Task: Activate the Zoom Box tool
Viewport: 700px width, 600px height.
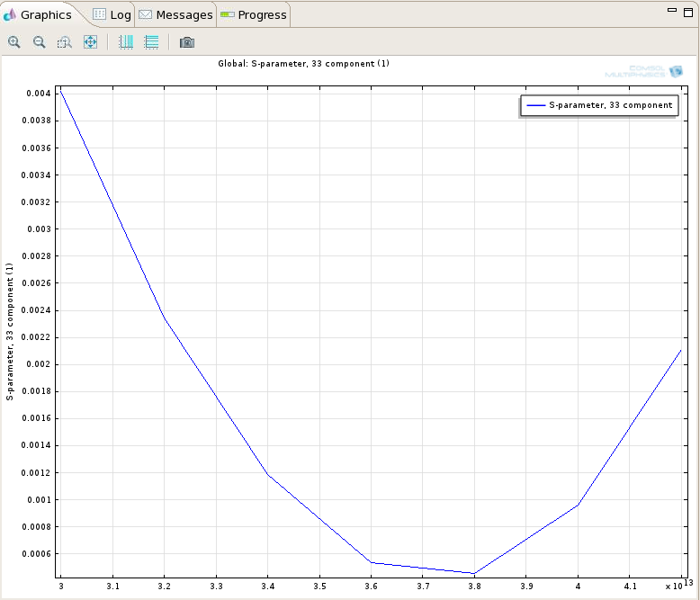Action: (x=65, y=42)
